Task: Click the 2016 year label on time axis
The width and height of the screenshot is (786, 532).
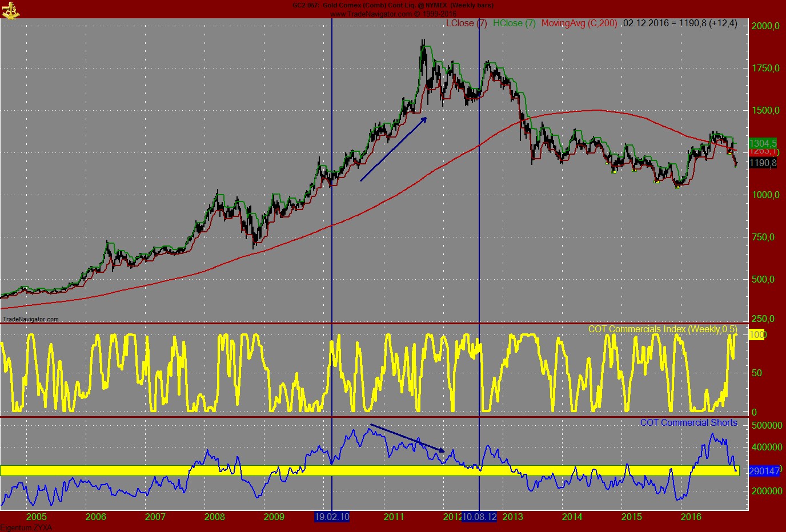Action: tap(691, 517)
